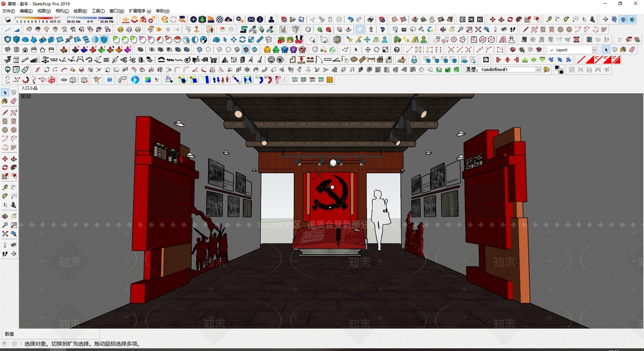Image resolution: width=644 pixels, height=351 pixels.
Task: Switch to the Iso view icon
Action: (8, 49)
